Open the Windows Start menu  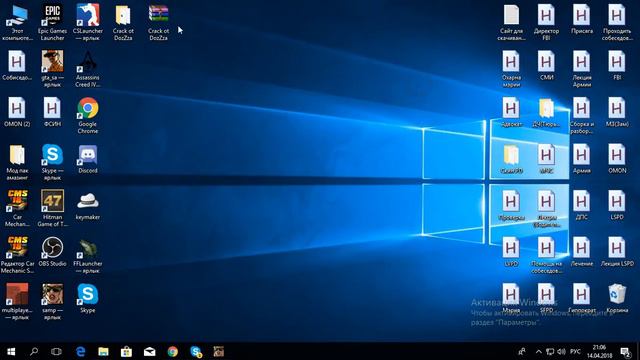point(11,351)
